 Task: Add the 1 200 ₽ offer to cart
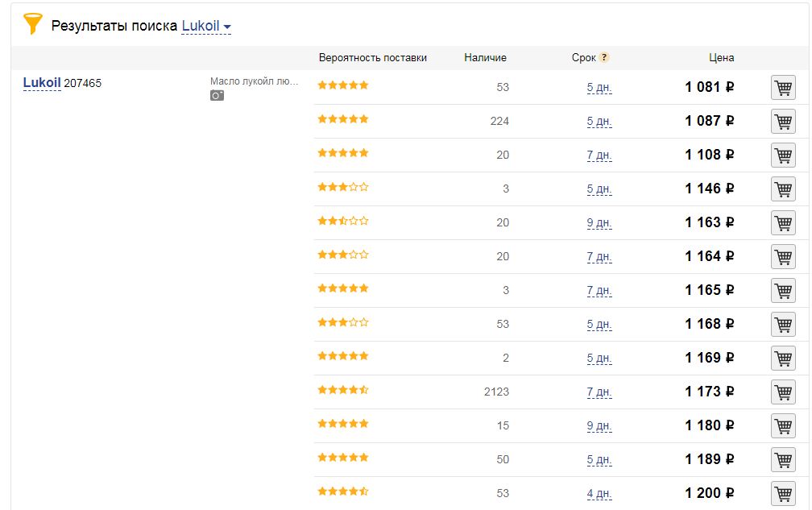point(783,493)
